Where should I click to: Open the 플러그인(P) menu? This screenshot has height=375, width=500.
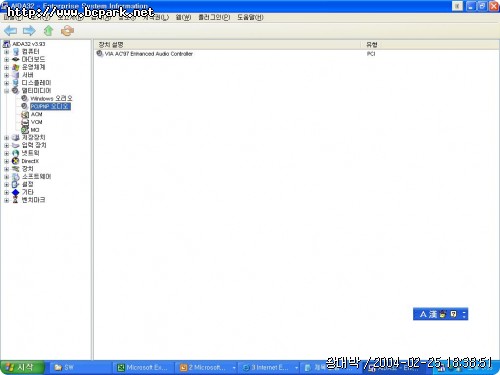click(214, 17)
